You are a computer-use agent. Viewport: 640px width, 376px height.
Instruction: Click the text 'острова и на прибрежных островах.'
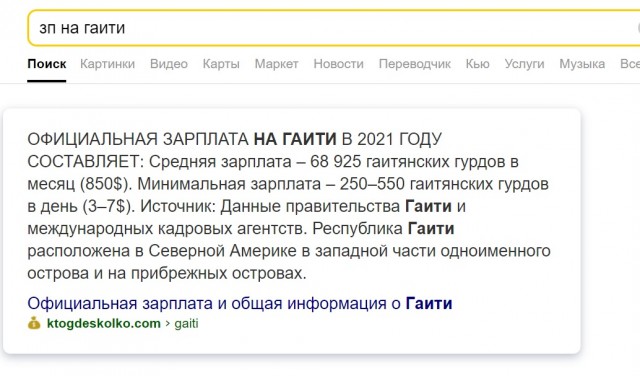(x=167, y=273)
